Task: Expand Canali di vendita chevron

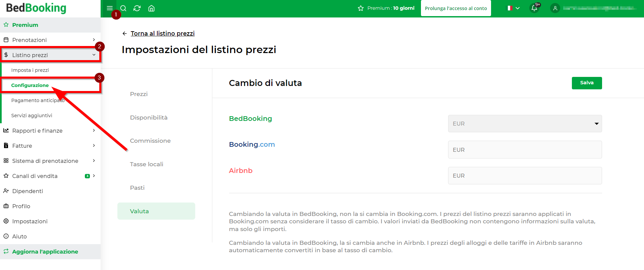Action: (x=94, y=176)
